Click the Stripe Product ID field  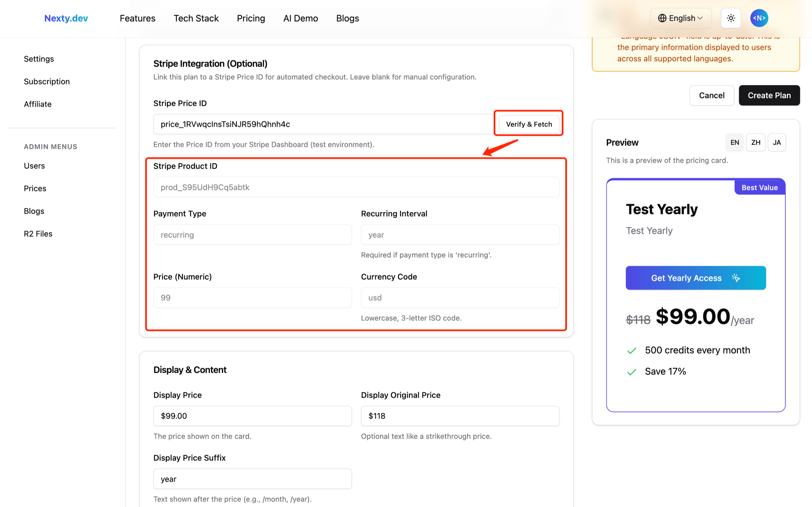click(x=356, y=187)
